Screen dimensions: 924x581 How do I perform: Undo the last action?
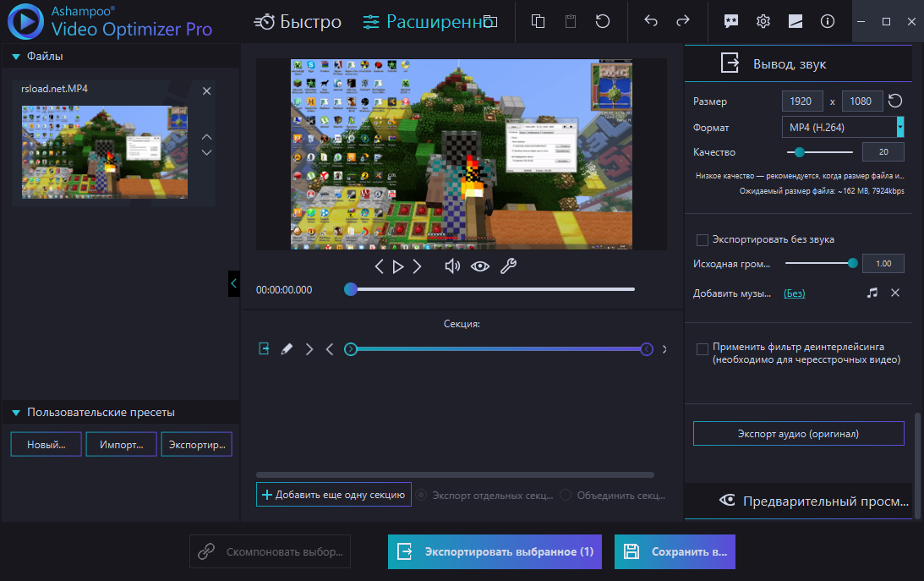651,21
